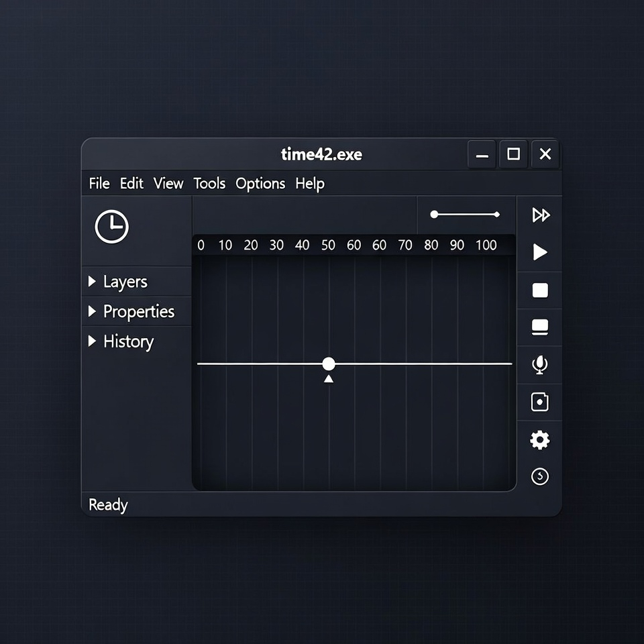Expand the Properties section
644x644 pixels.
click(131, 312)
